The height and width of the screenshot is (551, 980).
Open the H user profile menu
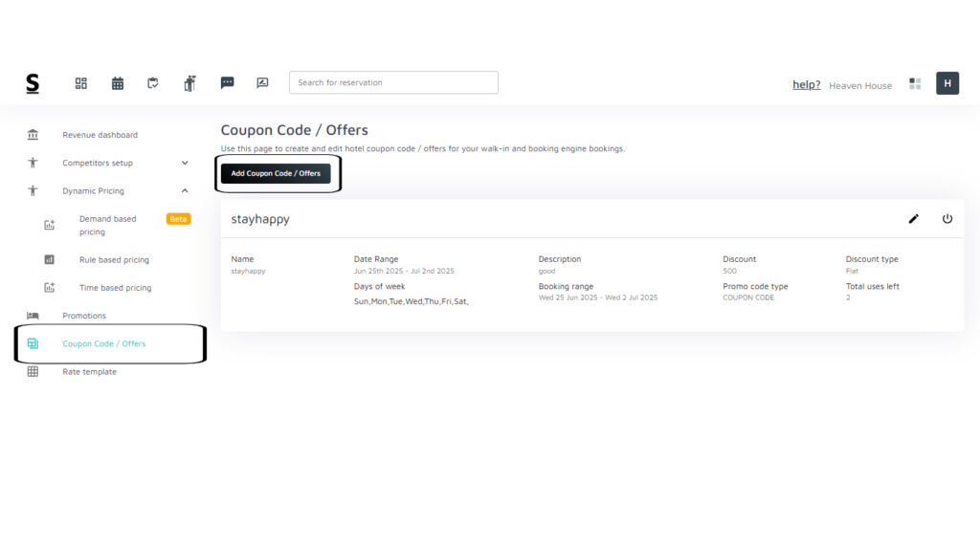(947, 83)
